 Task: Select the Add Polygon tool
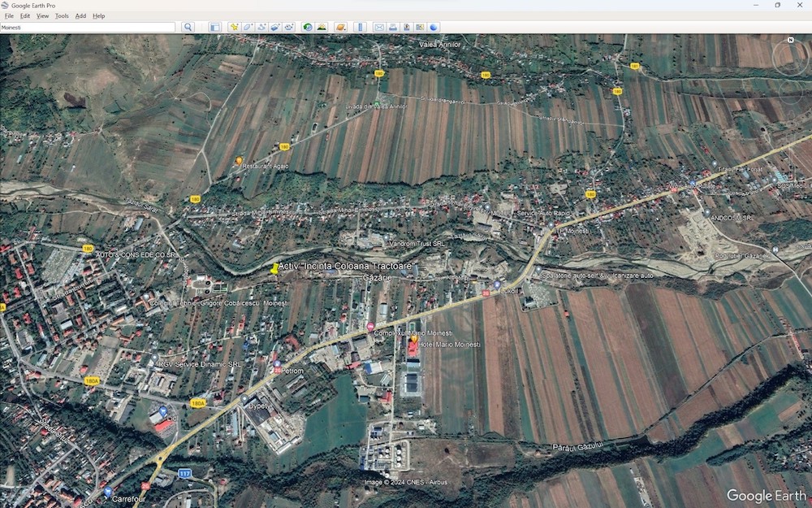248,27
